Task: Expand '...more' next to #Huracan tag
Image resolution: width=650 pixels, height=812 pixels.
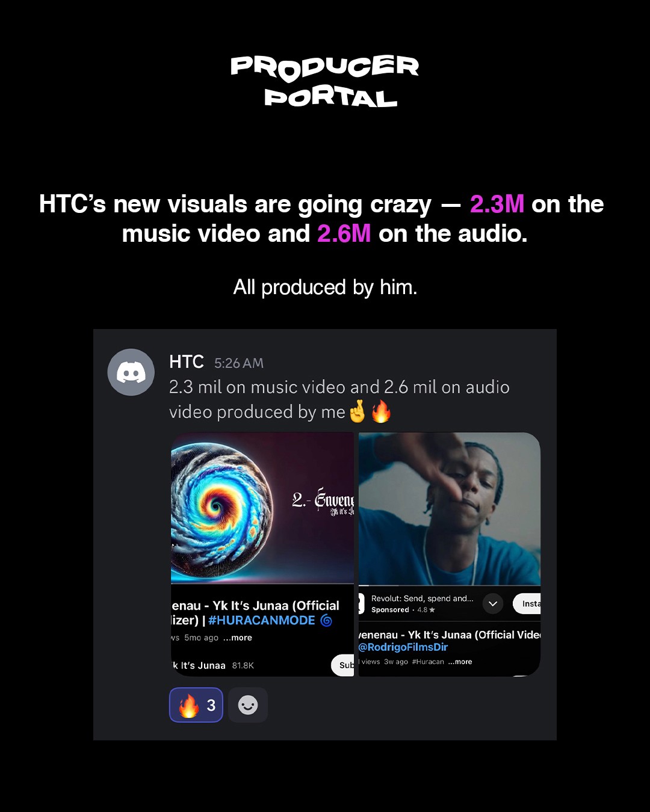Action: [460, 662]
